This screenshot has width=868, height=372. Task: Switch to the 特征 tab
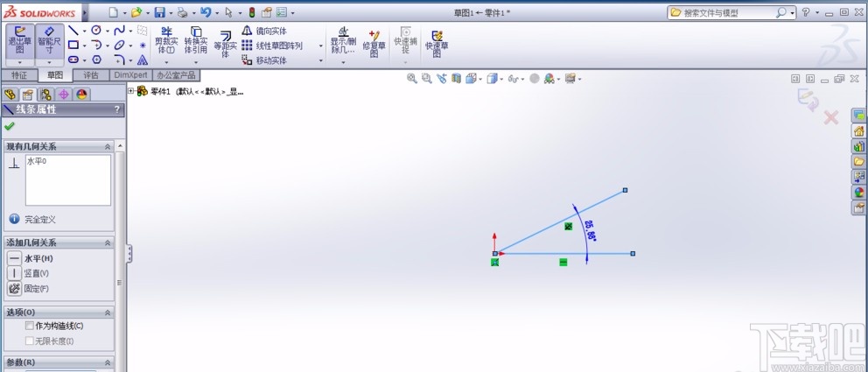click(x=19, y=75)
